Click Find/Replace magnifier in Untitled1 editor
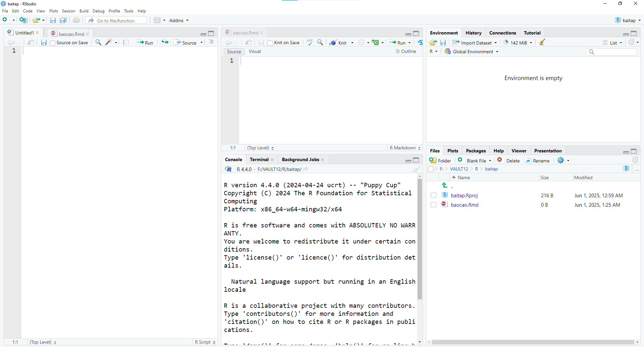 98,42
